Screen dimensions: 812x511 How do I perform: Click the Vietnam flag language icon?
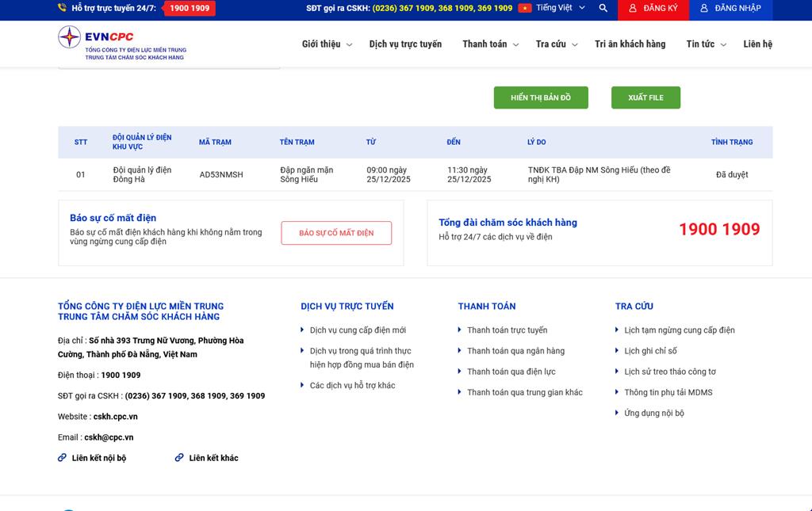pos(524,8)
